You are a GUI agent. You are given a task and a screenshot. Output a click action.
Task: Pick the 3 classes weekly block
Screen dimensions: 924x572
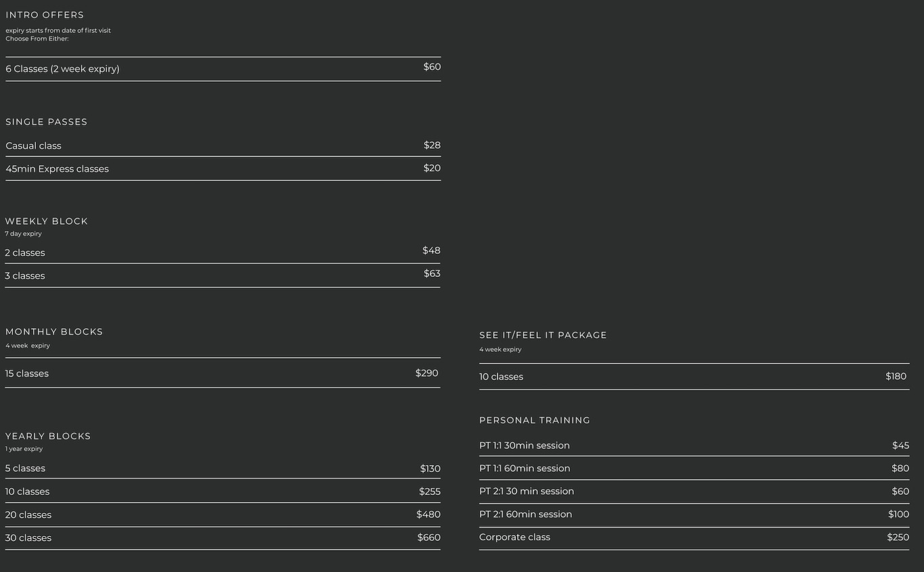pos(25,276)
